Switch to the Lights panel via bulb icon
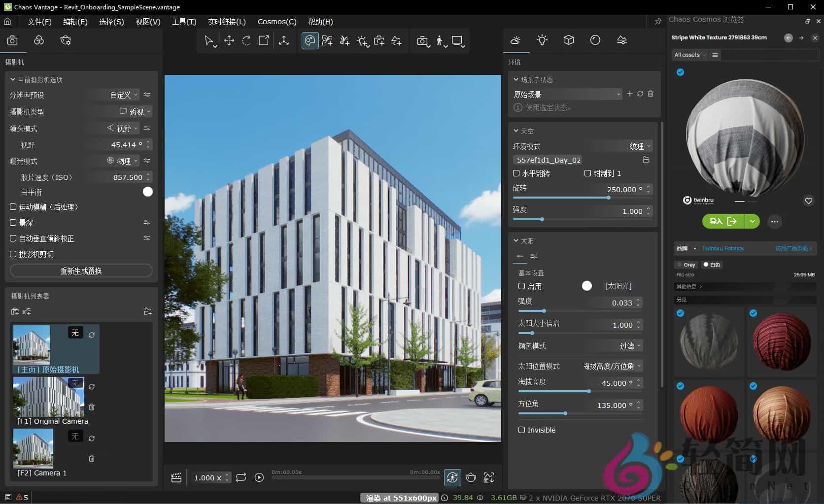 click(542, 41)
